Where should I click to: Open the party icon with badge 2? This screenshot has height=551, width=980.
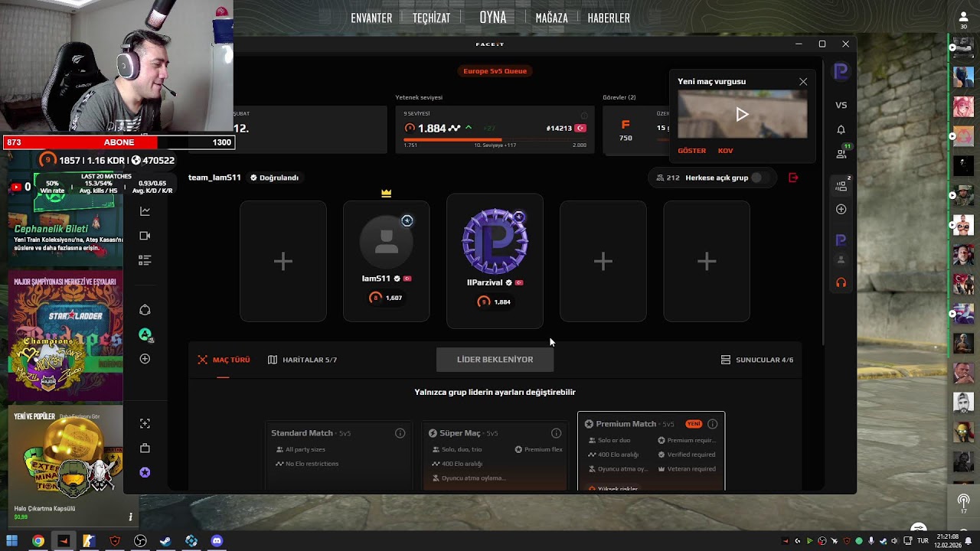point(841,185)
